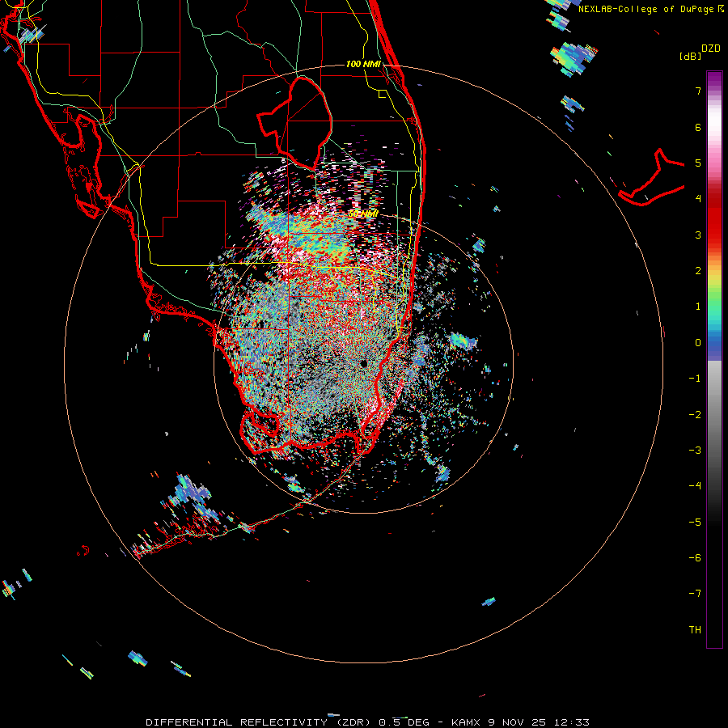Click the scale value 0
Screen dimensions: 728x728
(698, 343)
